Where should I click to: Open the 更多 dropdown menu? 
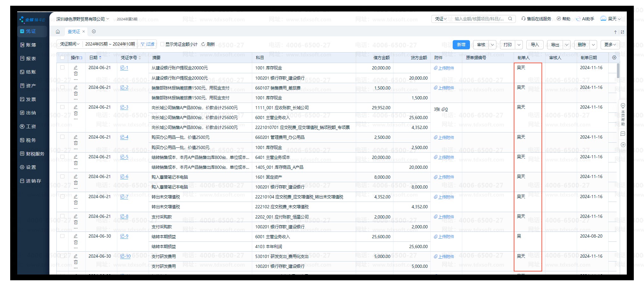tap(610, 45)
